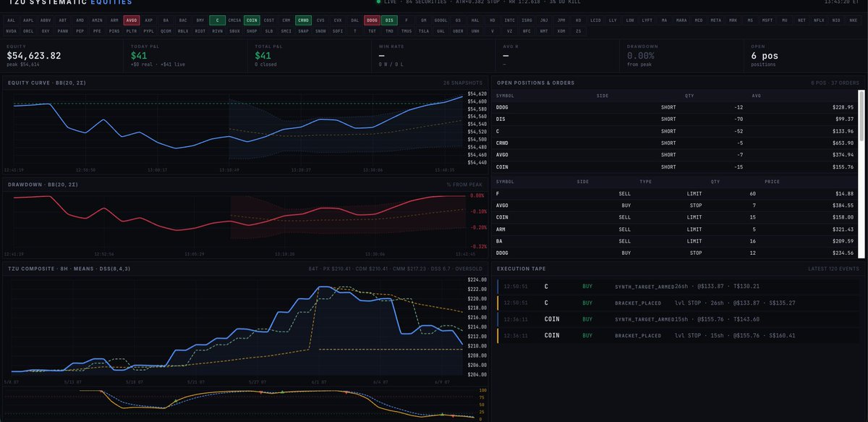Screen dimensions: 868x422
Task: Click the PLTR ticker chip
Action: click(132, 31)
